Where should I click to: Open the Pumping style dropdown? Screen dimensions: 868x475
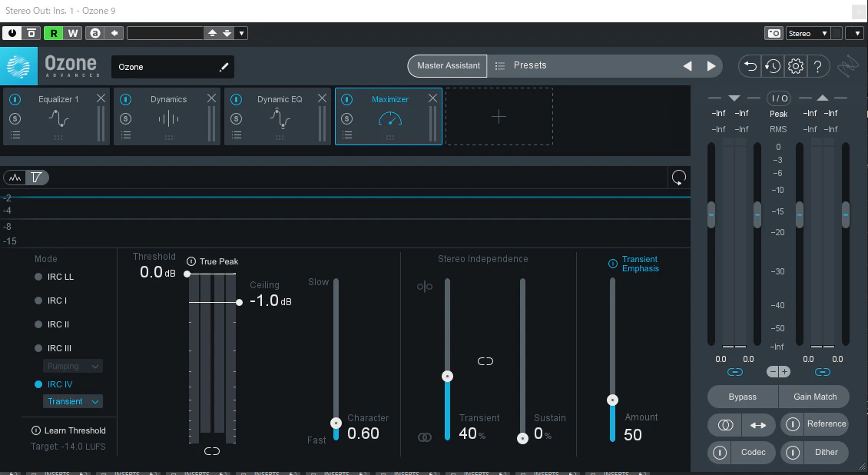click(72, 366)
